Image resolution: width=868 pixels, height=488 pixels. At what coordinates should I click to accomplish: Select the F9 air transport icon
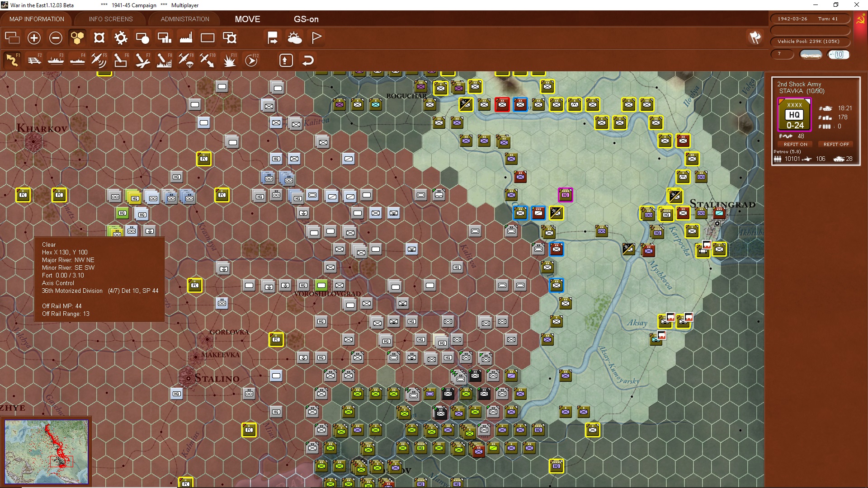click(x=186, y=60)
